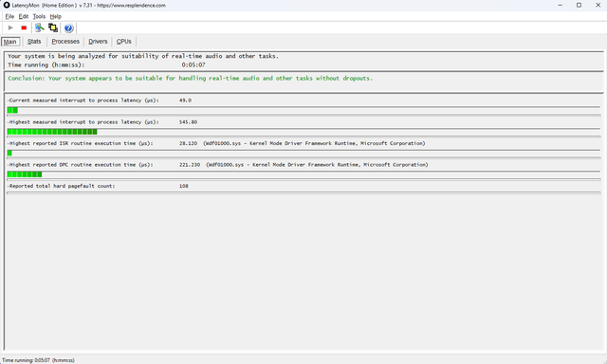Image resolution: width=607 pixels, height=364 pixels.
Task: Open the Tools menu
Action: coord(39,16)
